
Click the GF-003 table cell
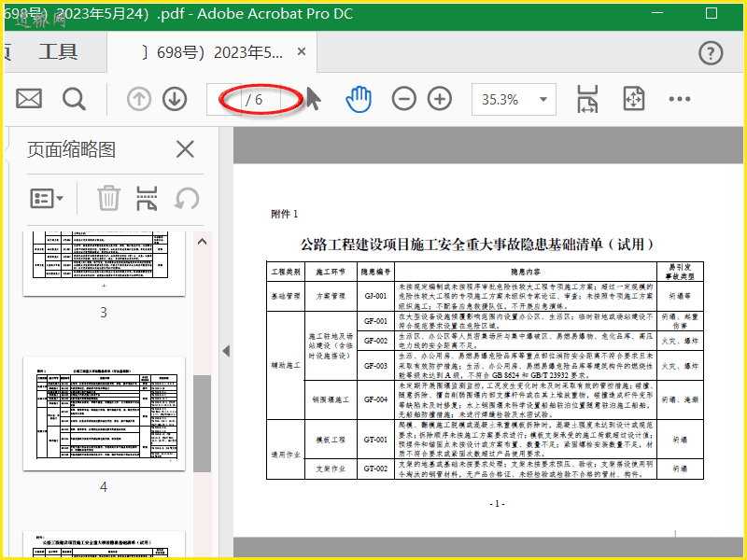click(375, 366)
